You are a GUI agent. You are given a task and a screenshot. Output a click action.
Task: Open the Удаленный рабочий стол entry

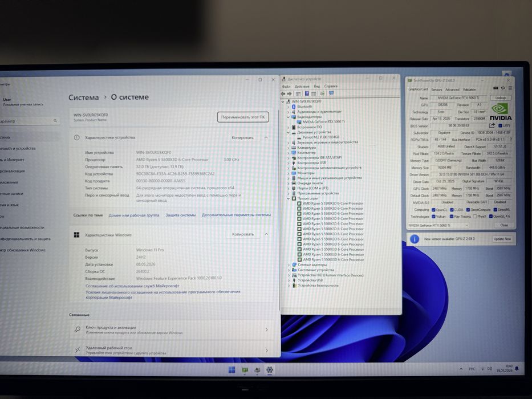click(172, 350)
